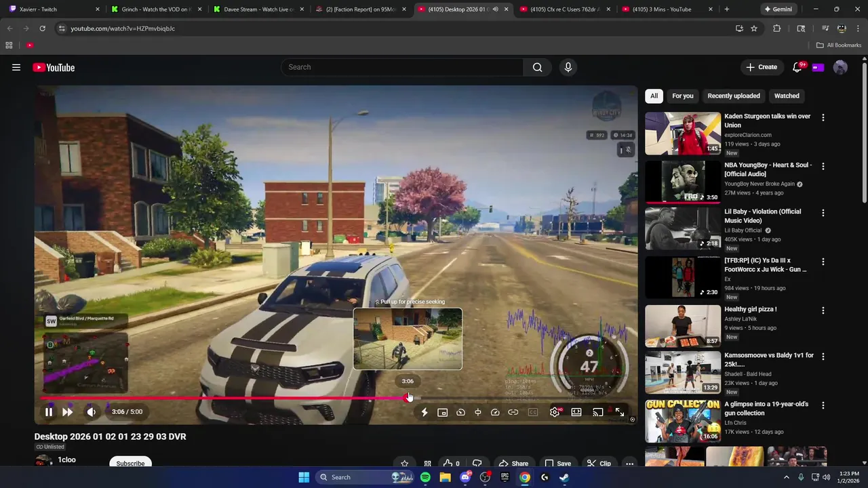
Task: Mute the video volume speaker icon
Action: pyautogui.click(x=92, y=411)
